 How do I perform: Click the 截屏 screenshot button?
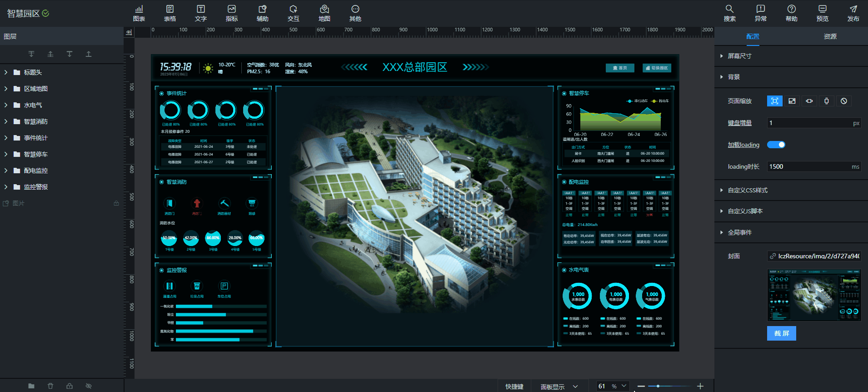(x=782, y=333)
